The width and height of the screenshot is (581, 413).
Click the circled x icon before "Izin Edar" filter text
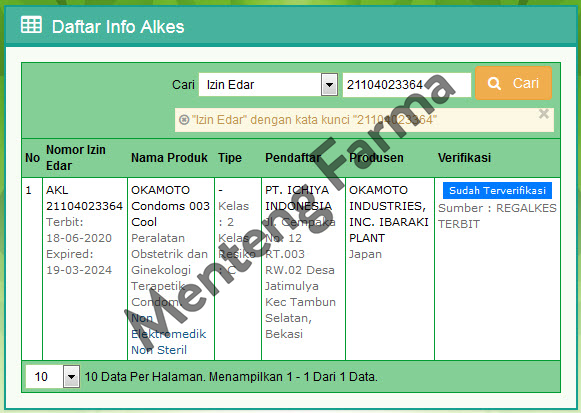[x=184, y=120]
